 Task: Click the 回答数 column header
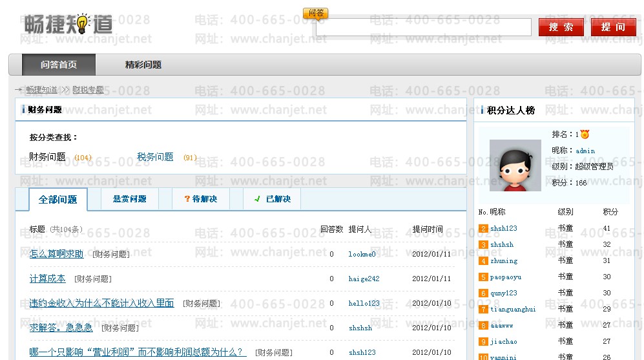[331, 229]
